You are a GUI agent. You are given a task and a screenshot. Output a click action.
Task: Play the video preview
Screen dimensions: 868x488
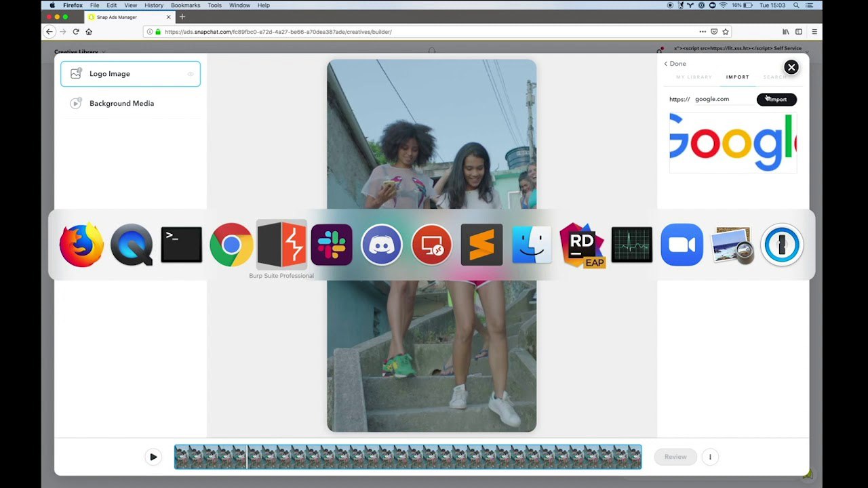point(153,457)
